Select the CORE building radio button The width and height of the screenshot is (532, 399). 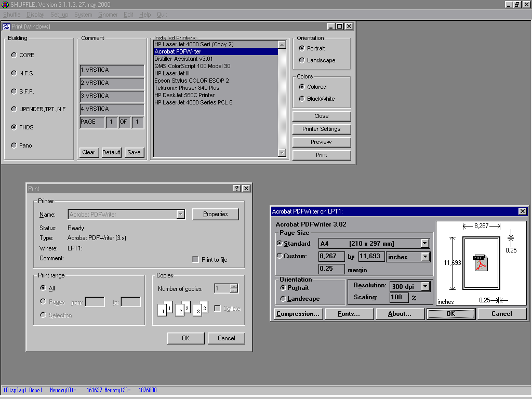click(x=14, y=55)
